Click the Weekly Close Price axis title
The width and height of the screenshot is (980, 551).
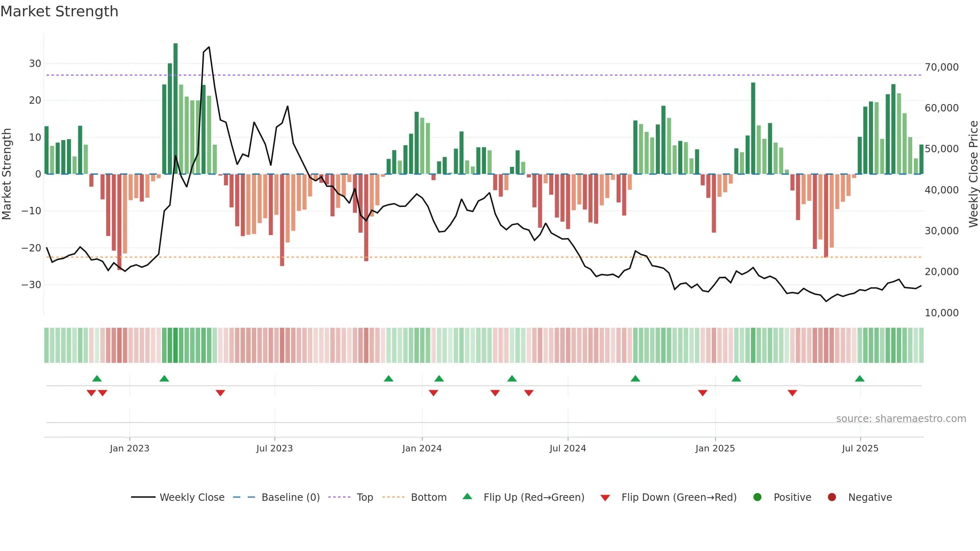point(973,174)
